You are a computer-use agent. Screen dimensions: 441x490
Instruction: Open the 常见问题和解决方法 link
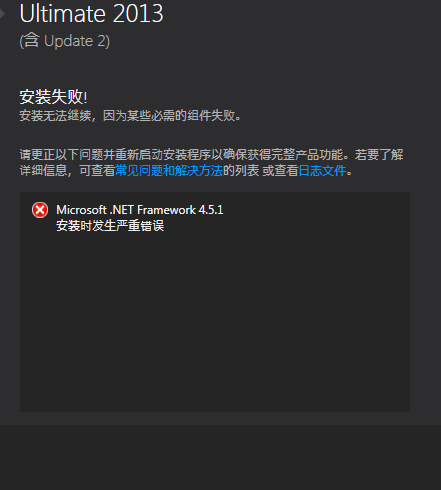pos(169,171)
